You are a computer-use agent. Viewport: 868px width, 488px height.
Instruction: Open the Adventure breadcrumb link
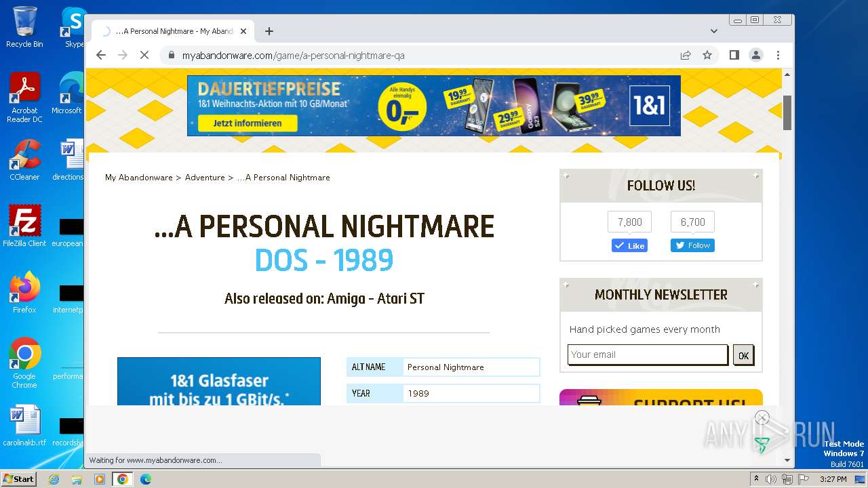(x=205, y=178)
